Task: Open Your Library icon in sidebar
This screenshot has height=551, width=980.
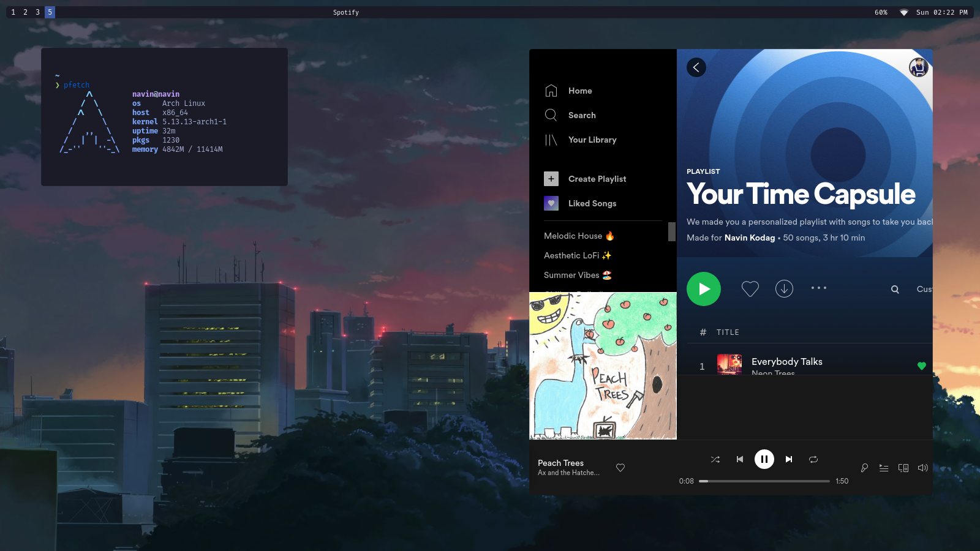Action: click(x=551, y=140)
